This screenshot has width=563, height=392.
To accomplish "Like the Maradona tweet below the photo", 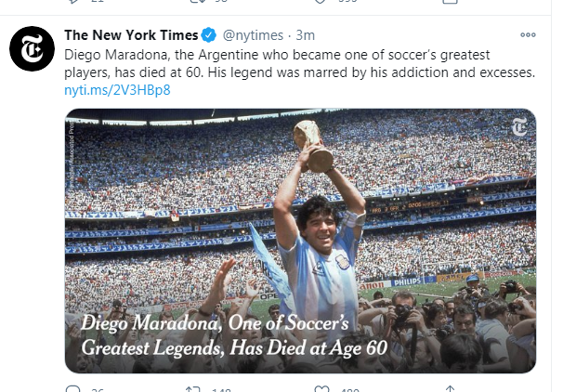I will pyautogui.click(x=324, y=389).
